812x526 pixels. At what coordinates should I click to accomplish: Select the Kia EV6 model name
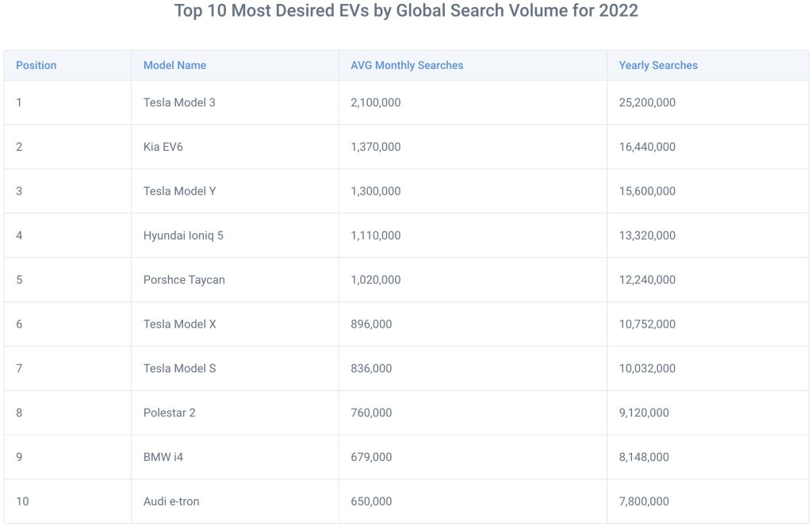click(163, 147)
